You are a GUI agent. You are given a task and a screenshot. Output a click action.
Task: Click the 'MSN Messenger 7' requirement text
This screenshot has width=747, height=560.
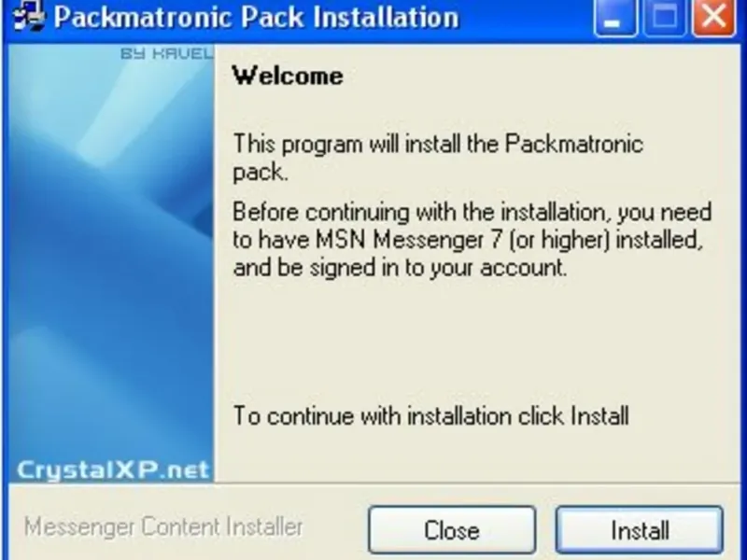(x=409, y=240)
